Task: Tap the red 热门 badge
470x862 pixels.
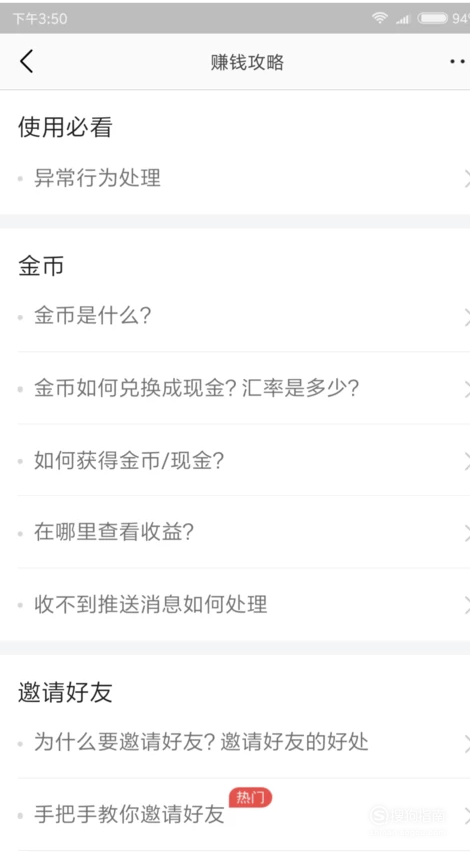Action: 250,797
